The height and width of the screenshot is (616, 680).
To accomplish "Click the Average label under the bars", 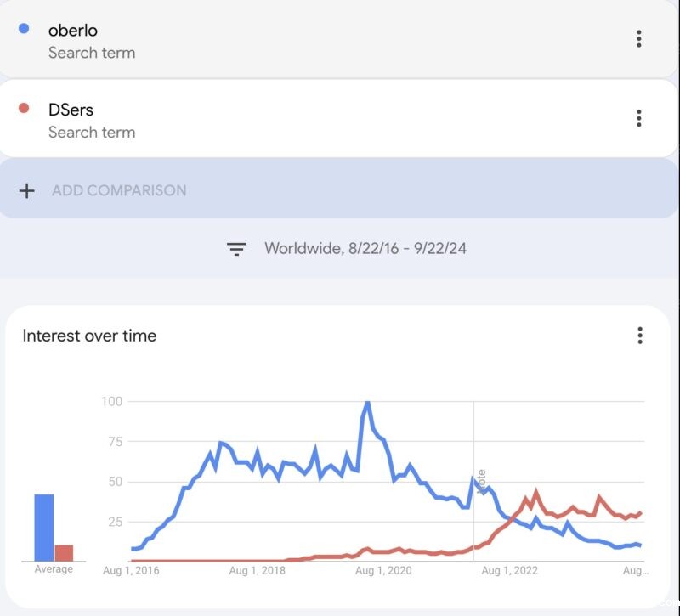I will (x=54, y=569).
